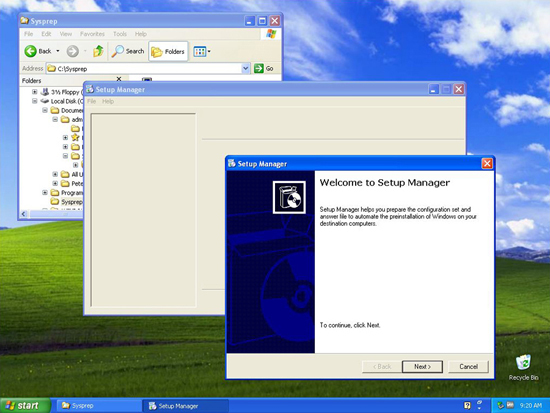Viewport: 550px width, 413px height.
Task: Click the taskbar help question mark icon
Action: coord(467,406)
